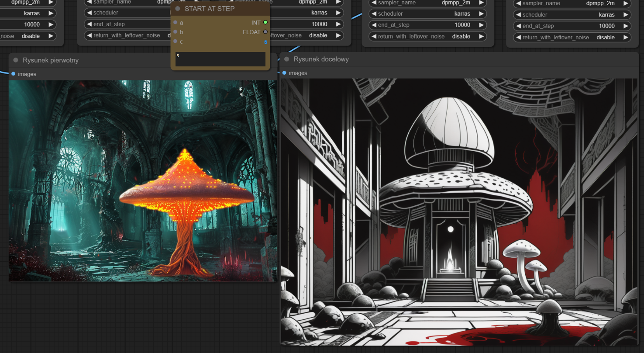Viewport: 644px width, 353px height.
Task: Toggle return_with_leftover_noise on the rightmost sampler node
Action: [x=572, y=38]
